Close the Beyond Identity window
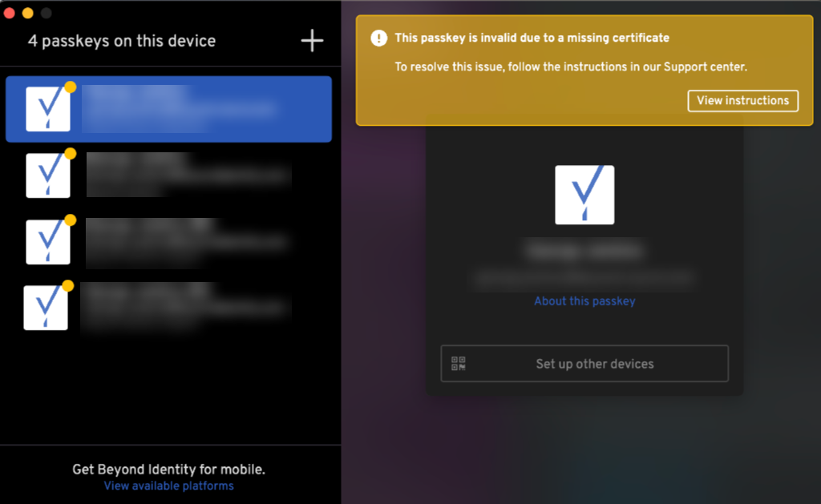821x504 pixels. pos(9,13)
